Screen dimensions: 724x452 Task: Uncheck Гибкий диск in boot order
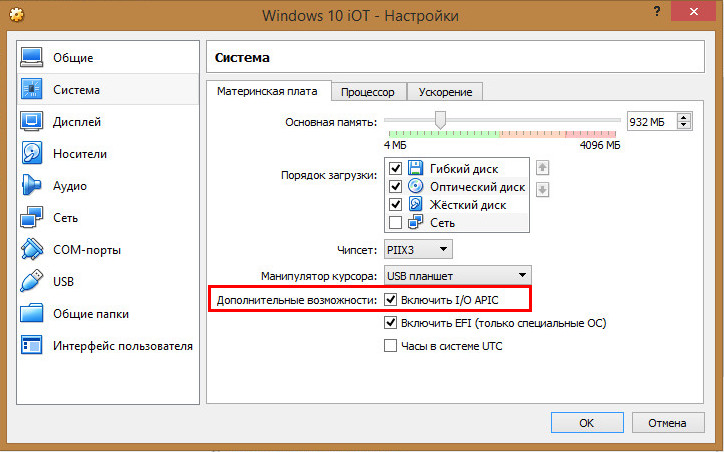pyautogui.click(x=395, y=169)
